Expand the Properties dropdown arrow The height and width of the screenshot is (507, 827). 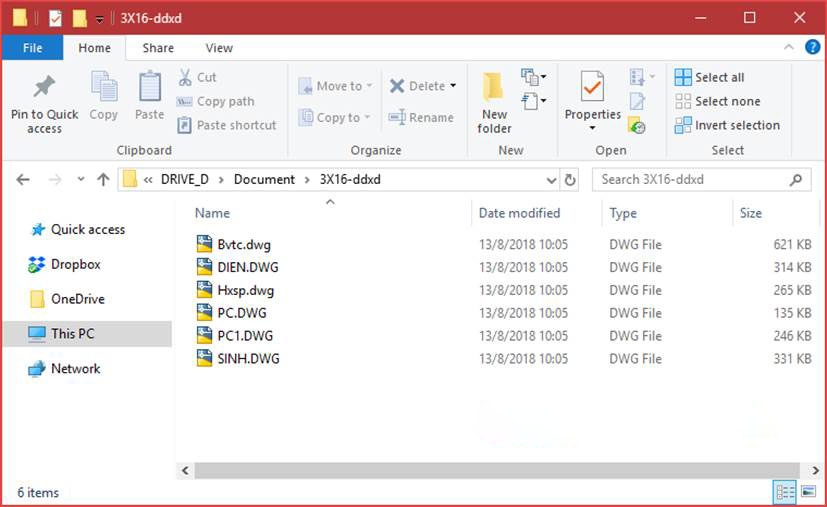click(592, 128)
